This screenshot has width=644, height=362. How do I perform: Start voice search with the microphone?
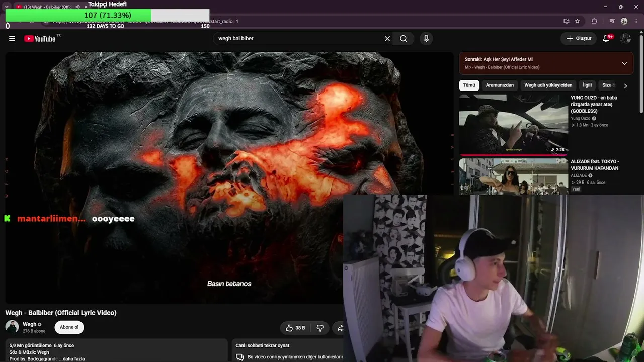tap(426, 39)
